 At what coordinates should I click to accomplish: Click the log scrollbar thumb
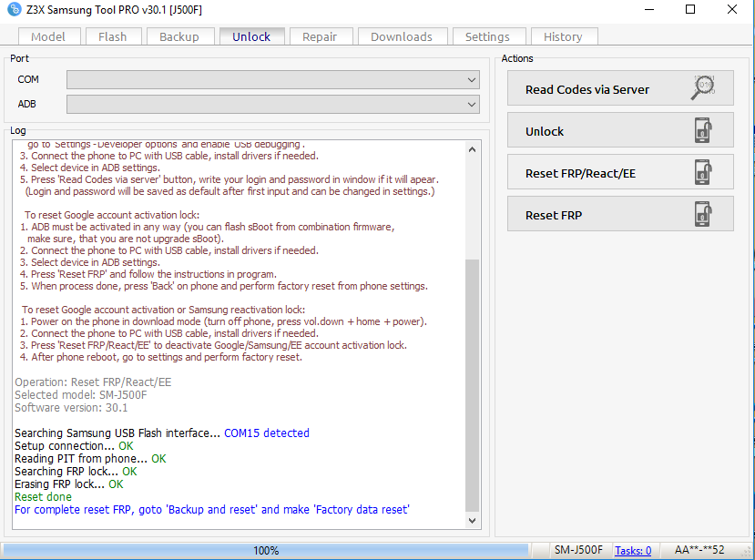(x=473, y=385)
